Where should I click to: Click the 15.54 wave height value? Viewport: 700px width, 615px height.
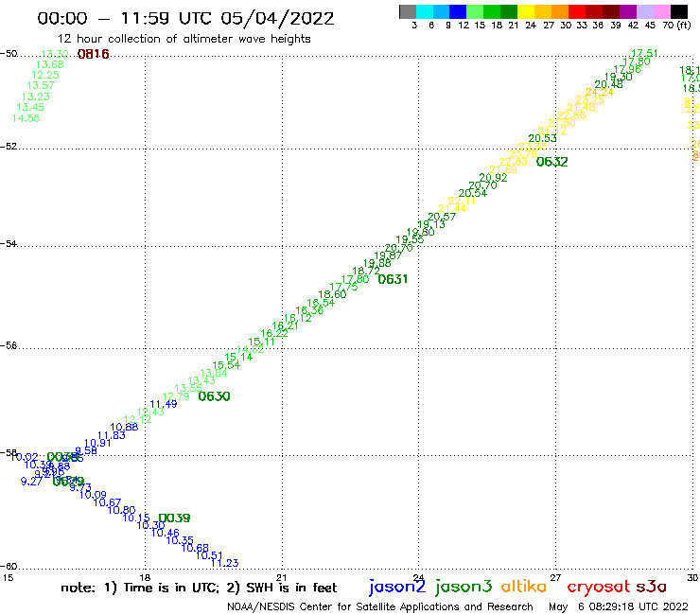coord(226,365)
